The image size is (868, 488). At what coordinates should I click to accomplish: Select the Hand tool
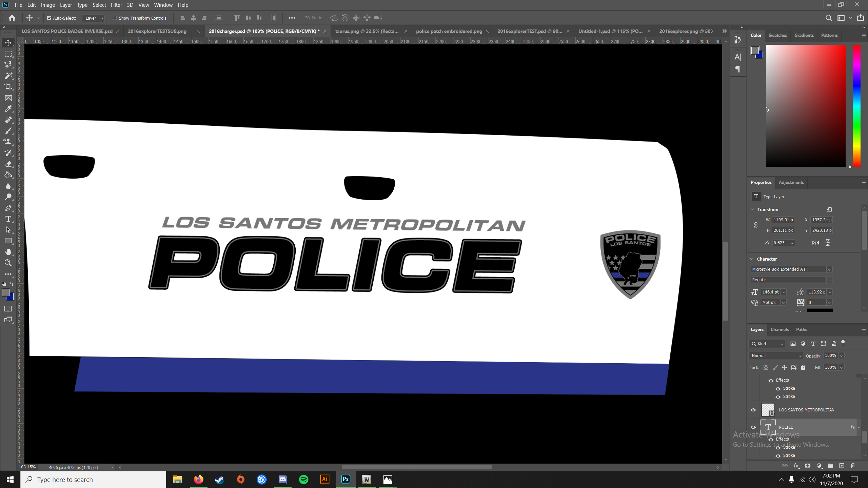coord(8,252)
